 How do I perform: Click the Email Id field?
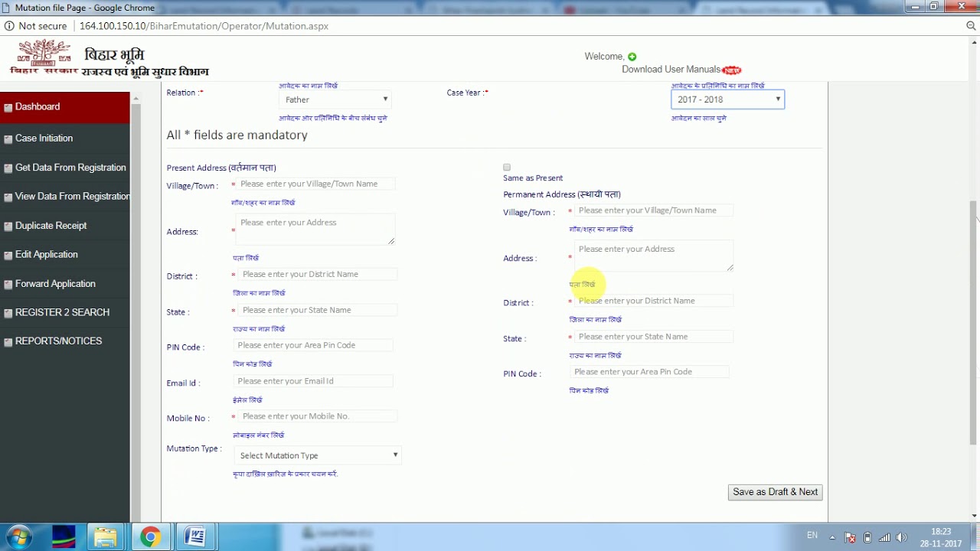[313, 381]
